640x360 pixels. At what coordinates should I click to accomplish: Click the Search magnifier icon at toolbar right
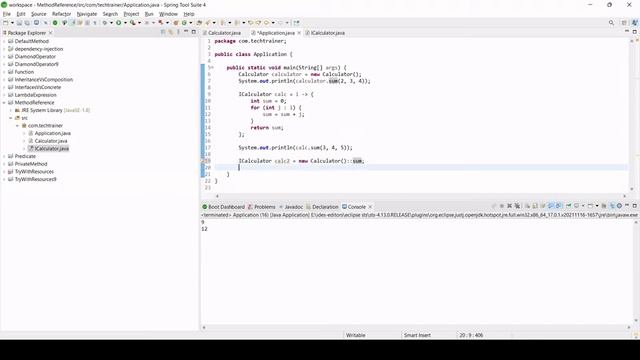click(611, 23)
